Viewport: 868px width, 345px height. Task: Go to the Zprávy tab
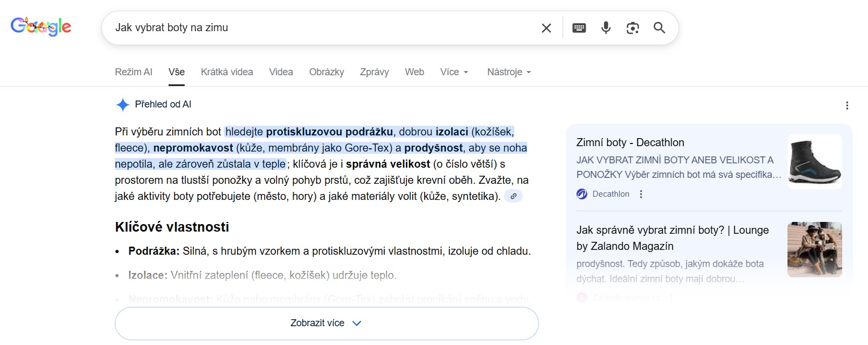tap(375, 72)
